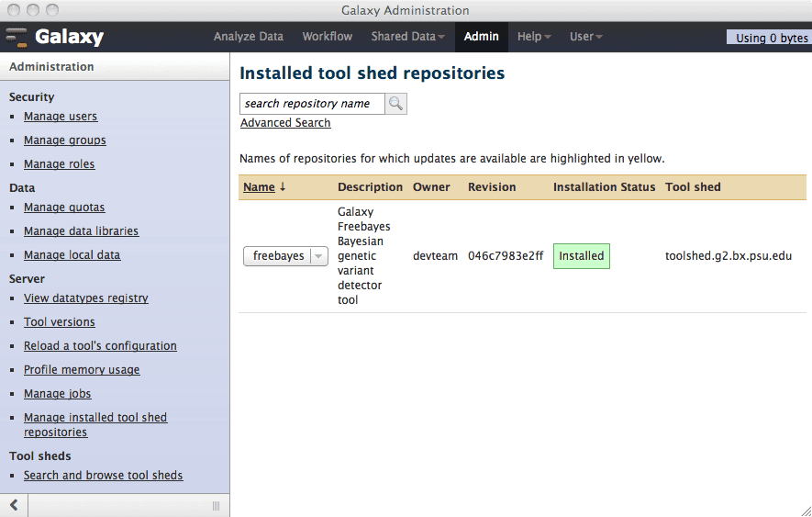Open the Workflow tab
This screenshot has height=517, width=812.
coord(327,37)
